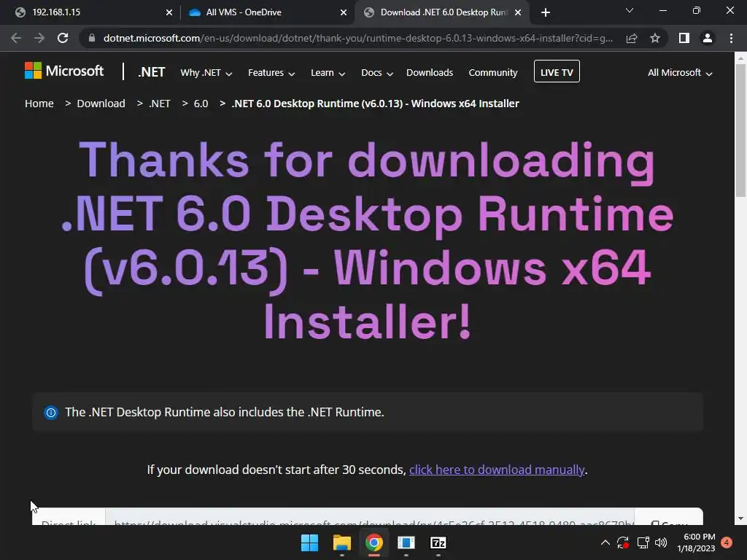Open the Chrome profile icon
This screenshot has width=747, height=560.
708,38
